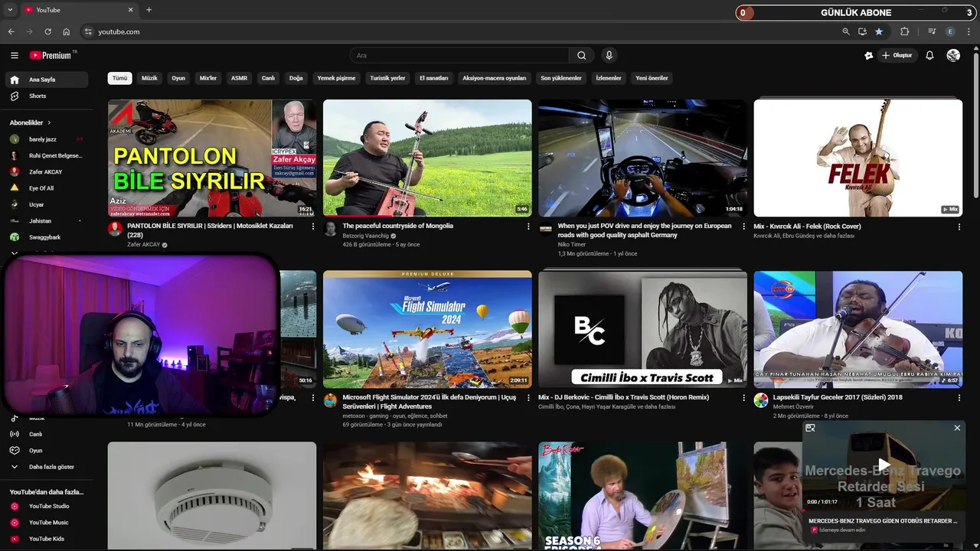Go to Chrome home page button
The image size is (980, 551).
coord(66,31)
